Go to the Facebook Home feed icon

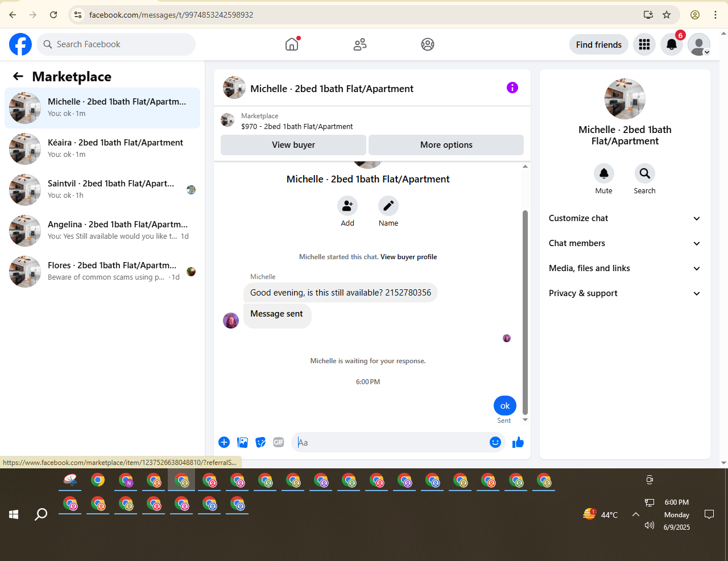tap(292, 44)
